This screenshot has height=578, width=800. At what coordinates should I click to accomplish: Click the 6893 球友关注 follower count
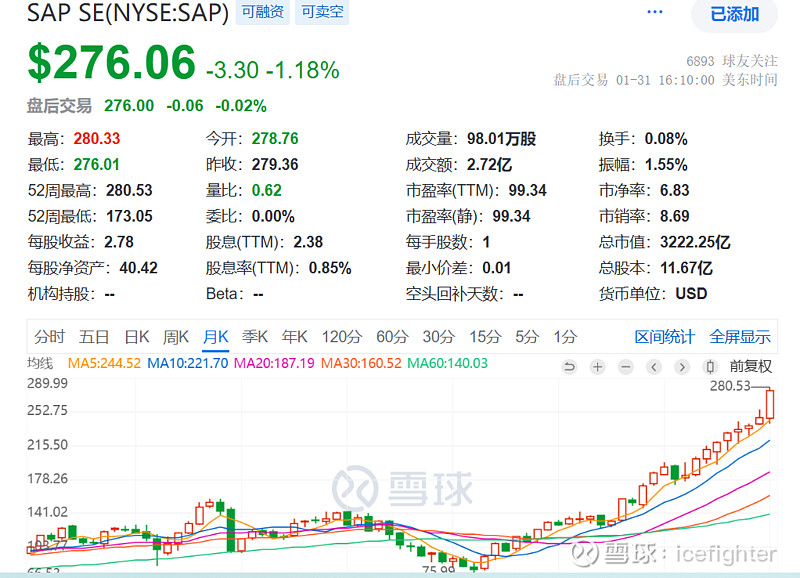732,61
